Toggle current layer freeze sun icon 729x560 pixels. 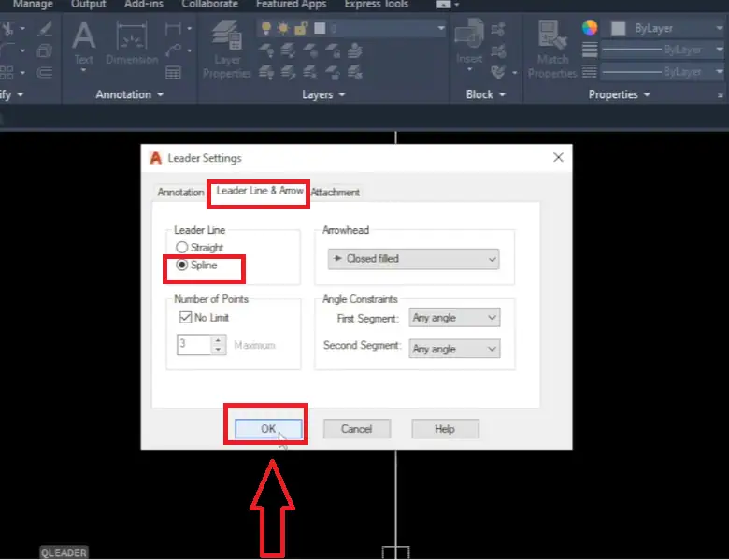283,28
